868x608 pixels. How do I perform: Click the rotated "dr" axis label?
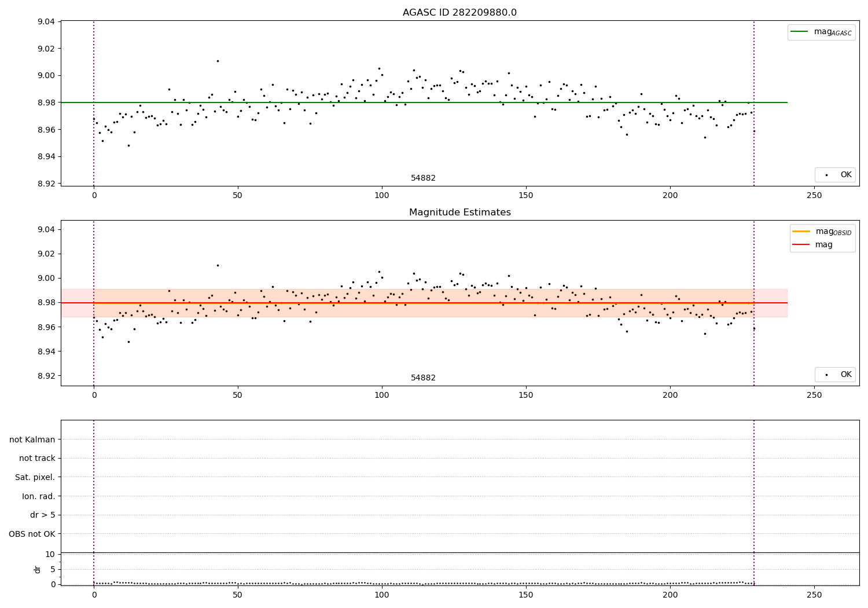pos(38,569)
